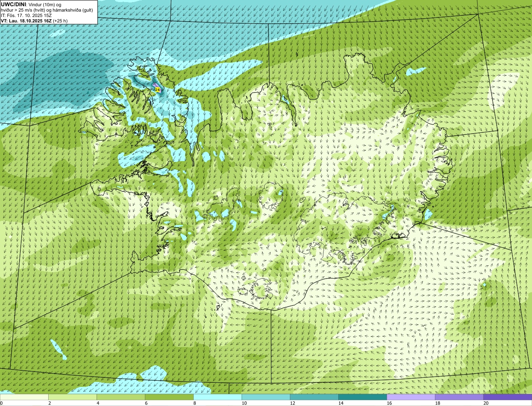Click the legend value '4'
532x406 pixels.
coord(98,403)
